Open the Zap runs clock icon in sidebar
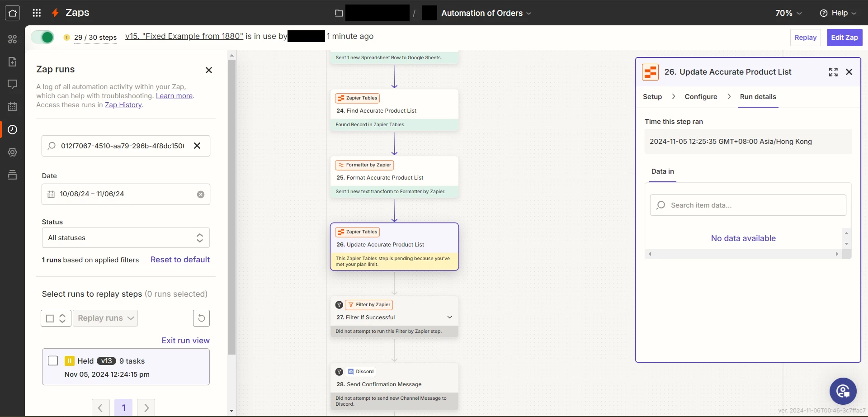 point(13,130)
